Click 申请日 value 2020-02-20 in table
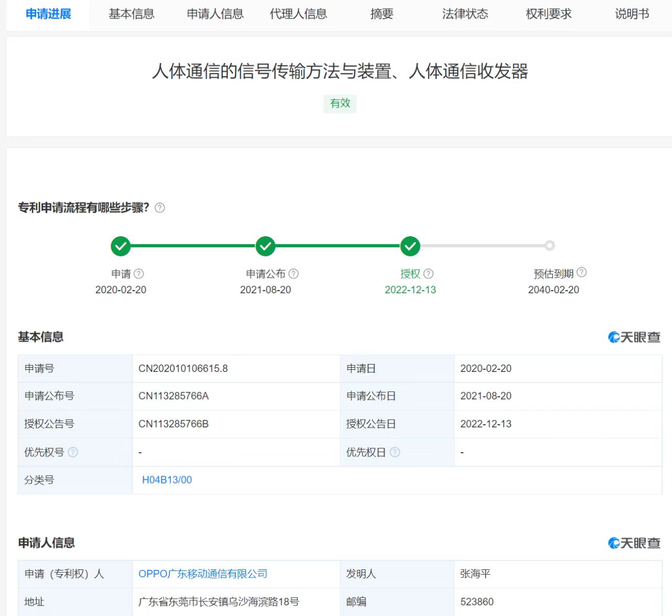The width and height of the screenshot is (672, 616). coord(486,368)
